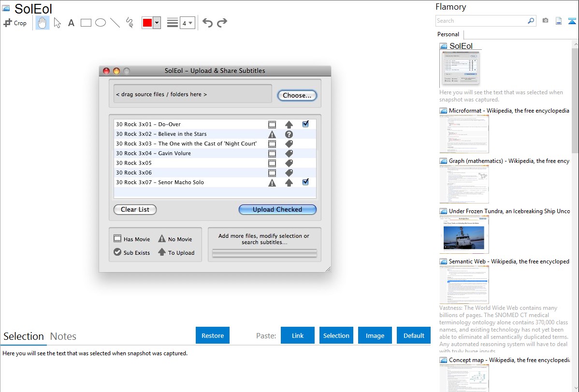
Task: Toggle checkbox for 30 Rock 3x01 Do-Over
Action: coord(305,124)
